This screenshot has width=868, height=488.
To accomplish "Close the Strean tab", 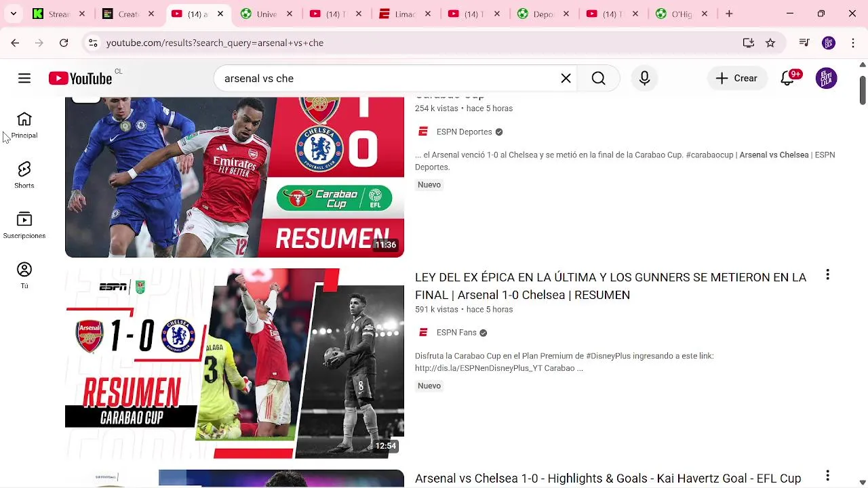I will click(x=82, y=14).
